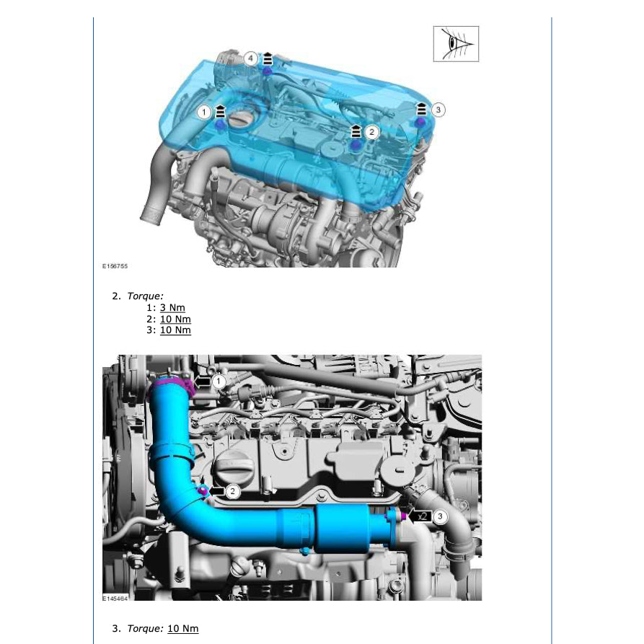The width and height of the screenshot is (644, 644).
Task: Click the oil filler cap in lower diagram
Action: coord(233,467)
